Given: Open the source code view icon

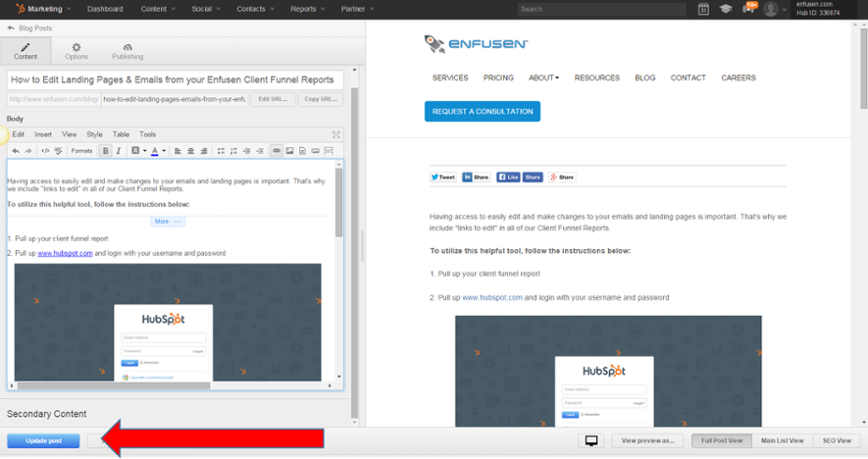Looking at the screenshot, I should click(45, 151).
